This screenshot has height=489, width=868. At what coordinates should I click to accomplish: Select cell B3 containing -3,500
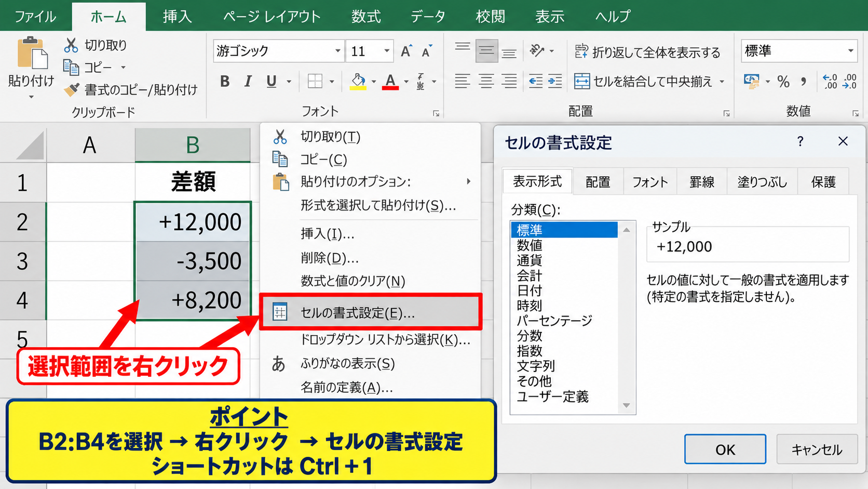point(193,261)
